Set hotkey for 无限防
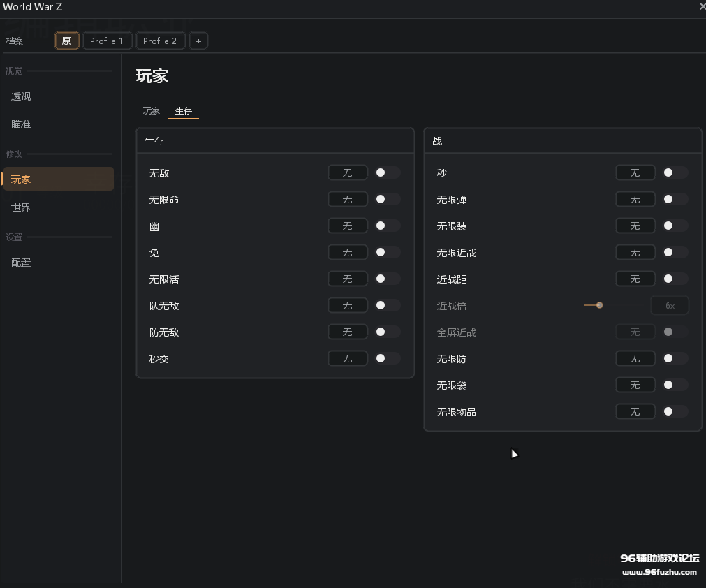This screenshot has height=588, width=706. (x=635, y=358)
